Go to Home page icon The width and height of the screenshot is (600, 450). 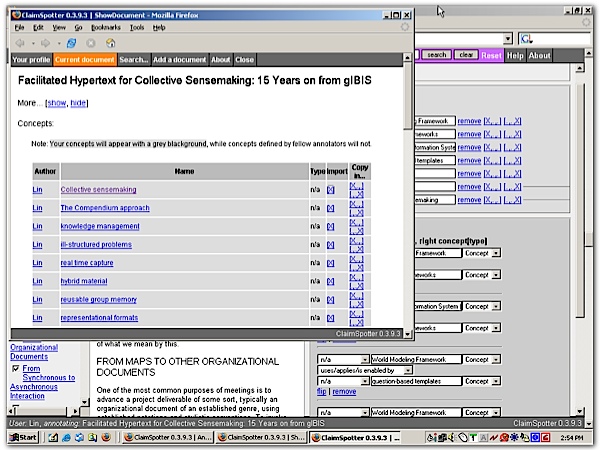111,42
